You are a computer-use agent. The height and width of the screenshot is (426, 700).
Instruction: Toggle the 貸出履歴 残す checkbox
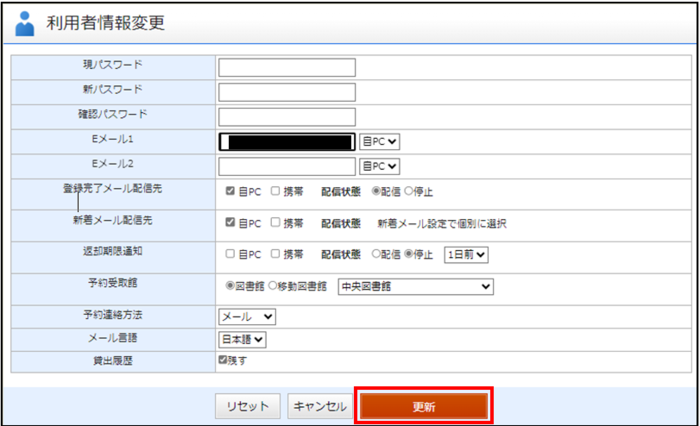pos(223,359)
